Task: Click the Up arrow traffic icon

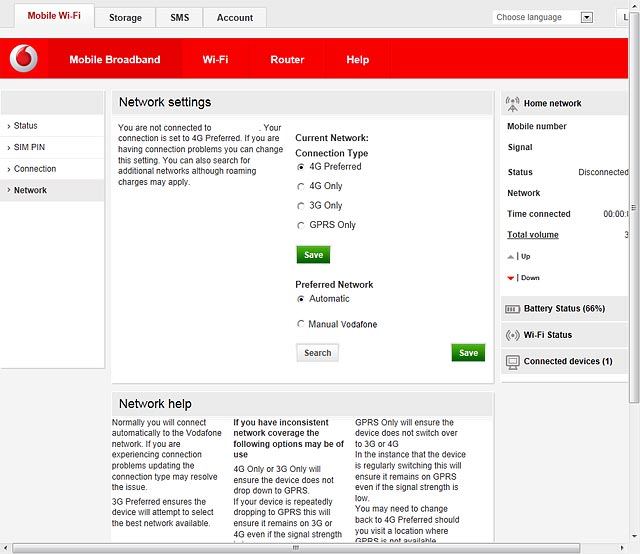Action: [x=510, y=257]
